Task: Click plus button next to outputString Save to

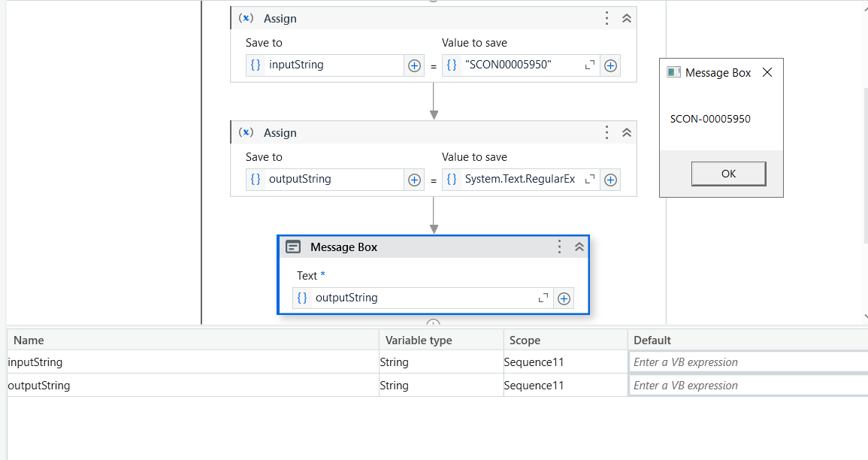Action: [x=414, y=180]
